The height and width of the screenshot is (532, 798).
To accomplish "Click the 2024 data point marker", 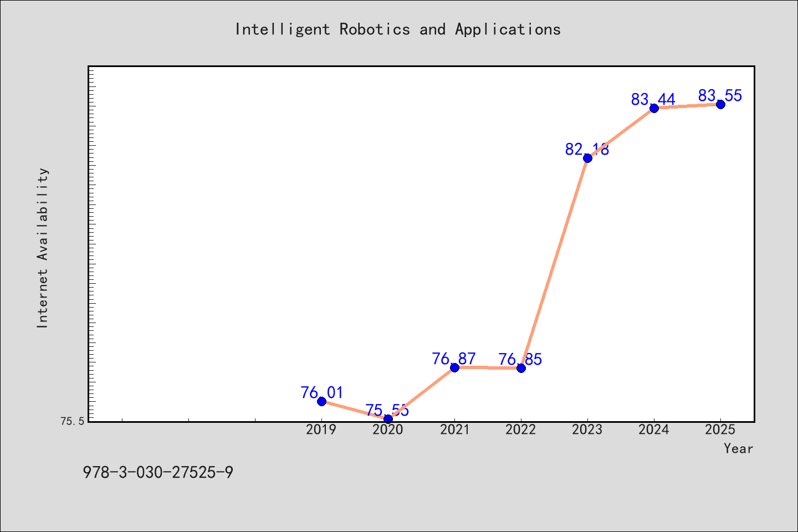I will [654, 108].
